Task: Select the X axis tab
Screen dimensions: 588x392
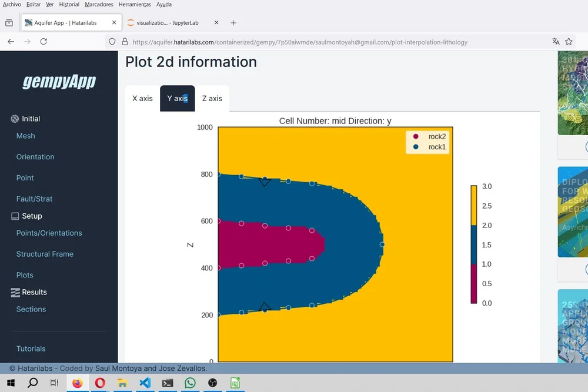Action: [142, 98]
